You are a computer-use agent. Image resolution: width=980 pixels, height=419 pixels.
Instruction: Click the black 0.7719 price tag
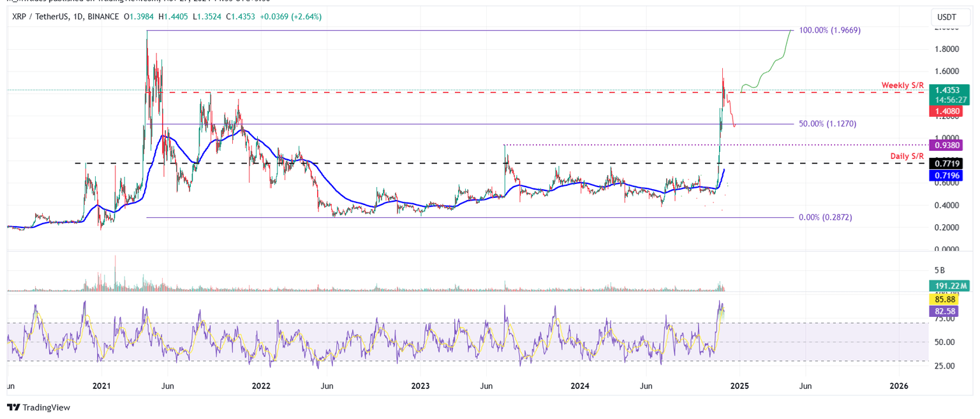tap(947, 164)
